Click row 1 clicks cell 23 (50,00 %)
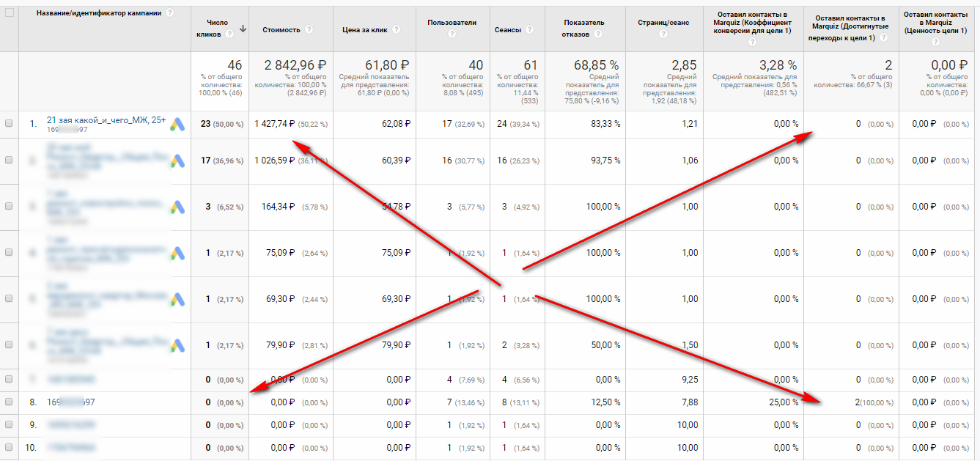 (221, 125)
